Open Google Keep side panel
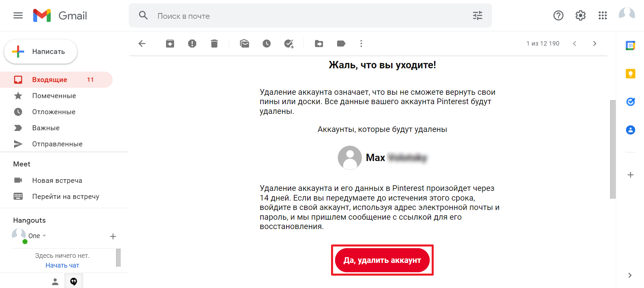The image size is (644, 288). click(x=630, y=74)
